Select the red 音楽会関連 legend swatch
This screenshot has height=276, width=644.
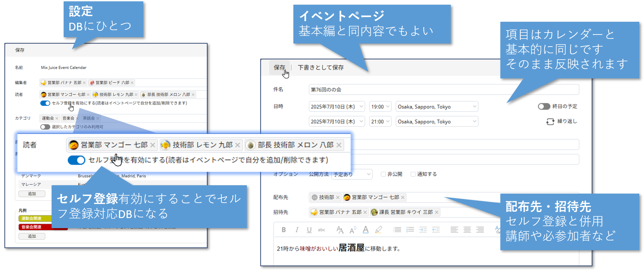35,227
